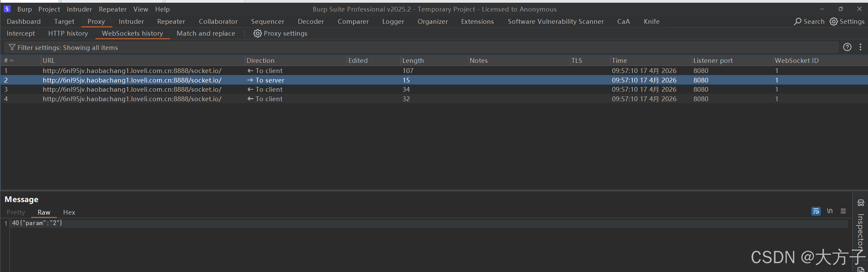The height and width of the screenshot is (272, 868).
Task: Open the Help menu
Action: click(162, 9)
